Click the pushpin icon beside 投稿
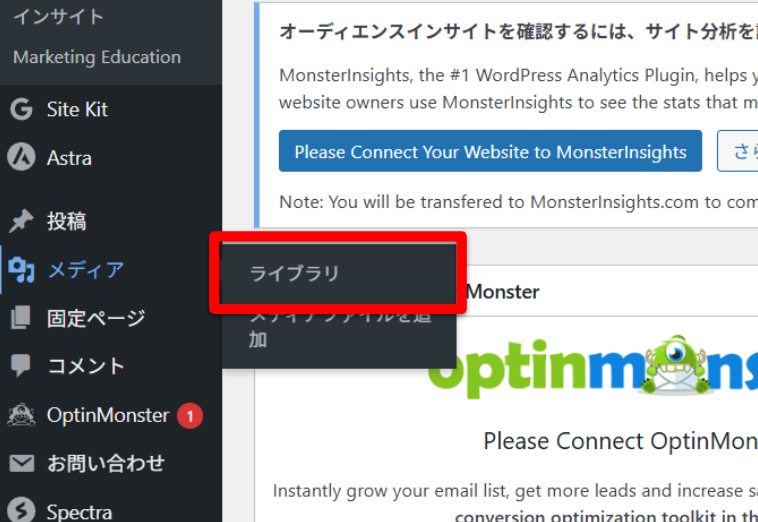This screenshot has width=758, height=522. pyautogui.click(x=21, y=221)
